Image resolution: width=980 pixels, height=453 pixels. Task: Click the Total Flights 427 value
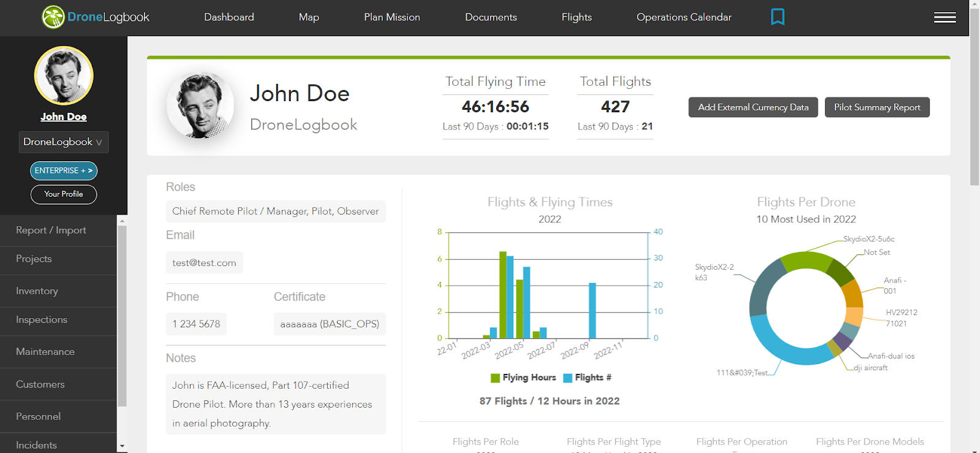[616, 107]
